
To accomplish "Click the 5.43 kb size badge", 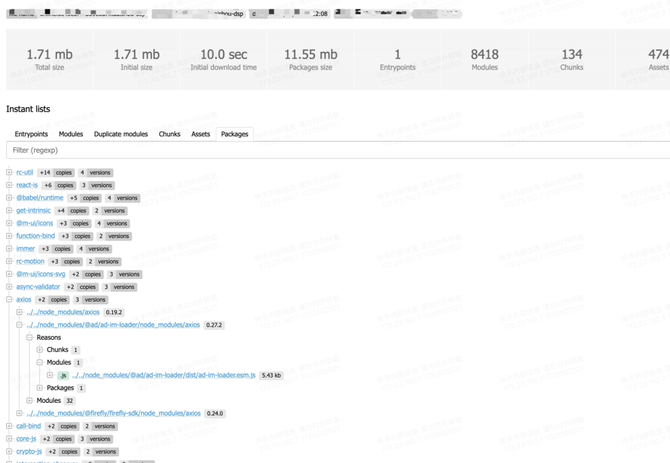I will click(271, 375).
